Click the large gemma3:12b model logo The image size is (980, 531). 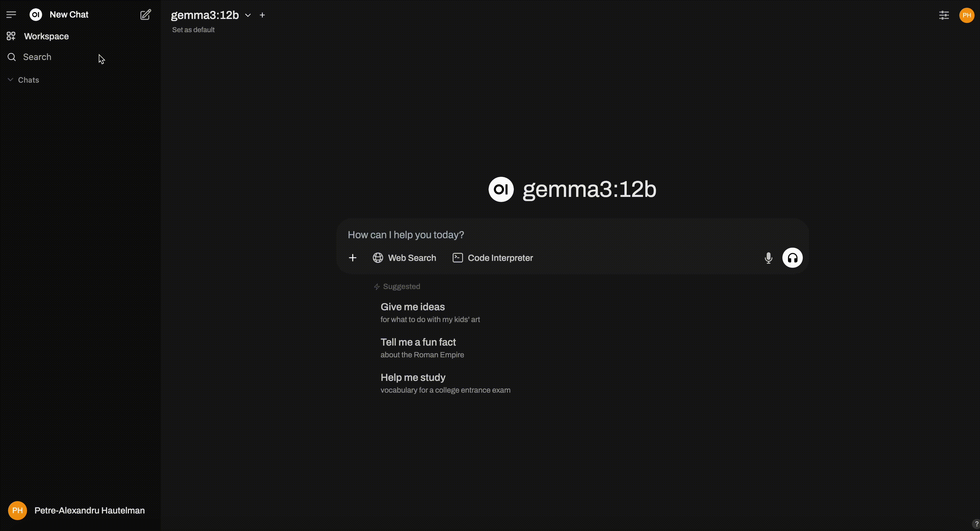click(x=501, y=189)
